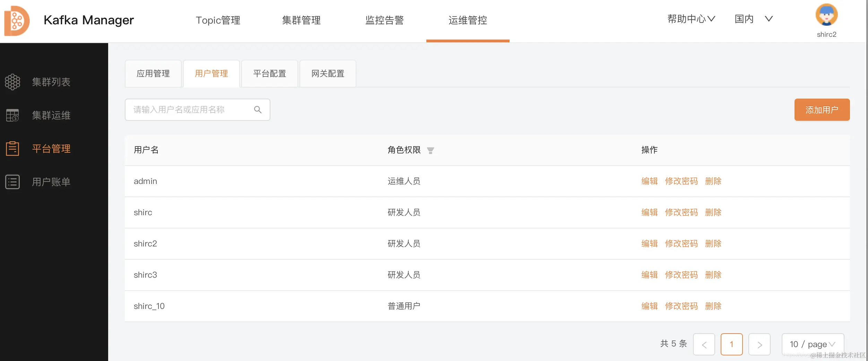Click the 共 5 条 total count
This screenshot has width=868, height=361.
pos(674,344)
